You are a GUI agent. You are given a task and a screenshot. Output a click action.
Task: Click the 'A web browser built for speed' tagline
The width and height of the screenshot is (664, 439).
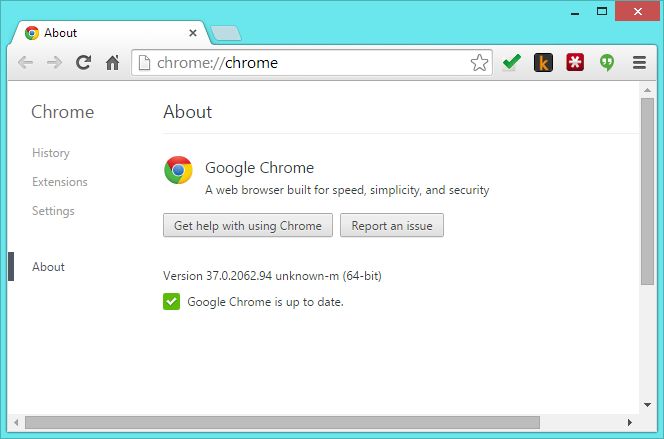(x=347, y=190)
